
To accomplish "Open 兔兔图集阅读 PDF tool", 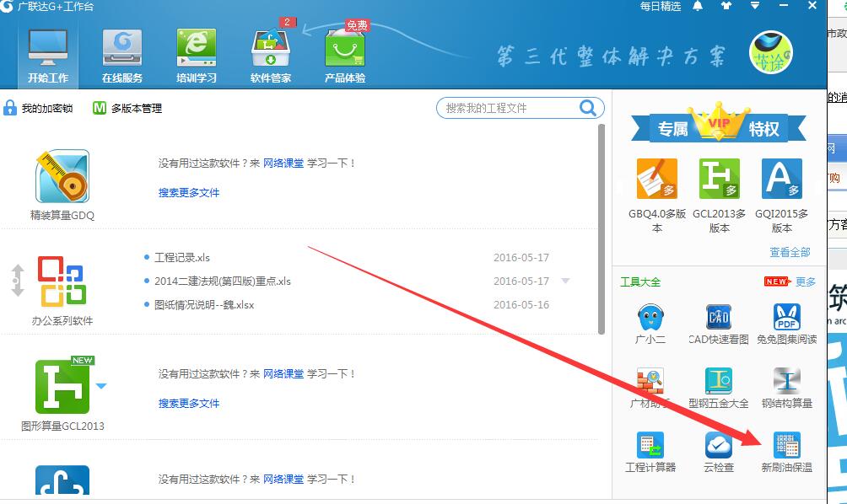I will [x=786, y=324].
